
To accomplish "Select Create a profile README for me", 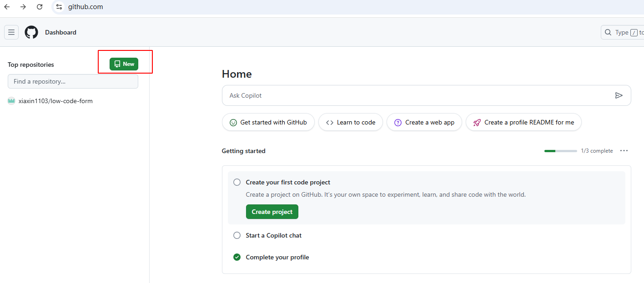I will pyautogui.click(x=523, y=122).
